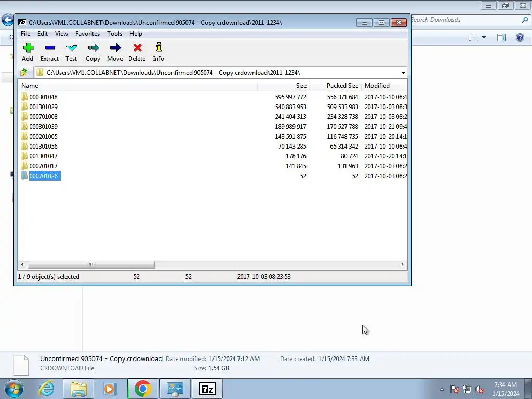Click the Action Center flag icon
This screenshot has width=532, height=399.
[454, 389]
